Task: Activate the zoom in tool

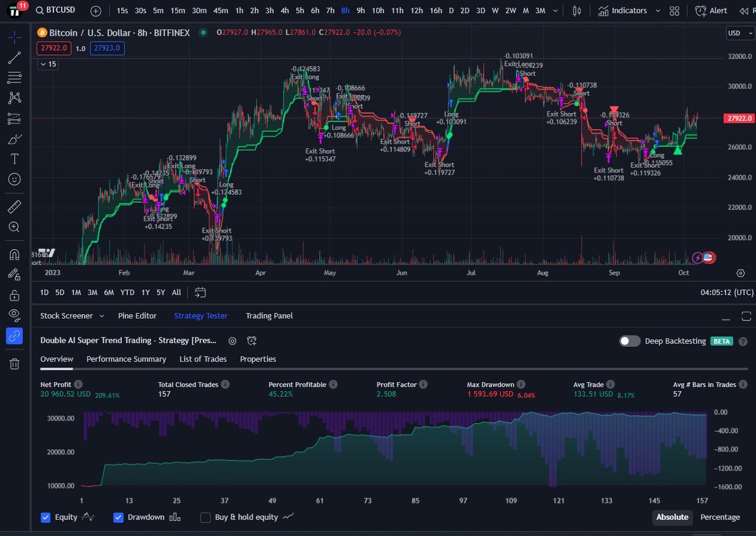Action: (x=14, y=226)
